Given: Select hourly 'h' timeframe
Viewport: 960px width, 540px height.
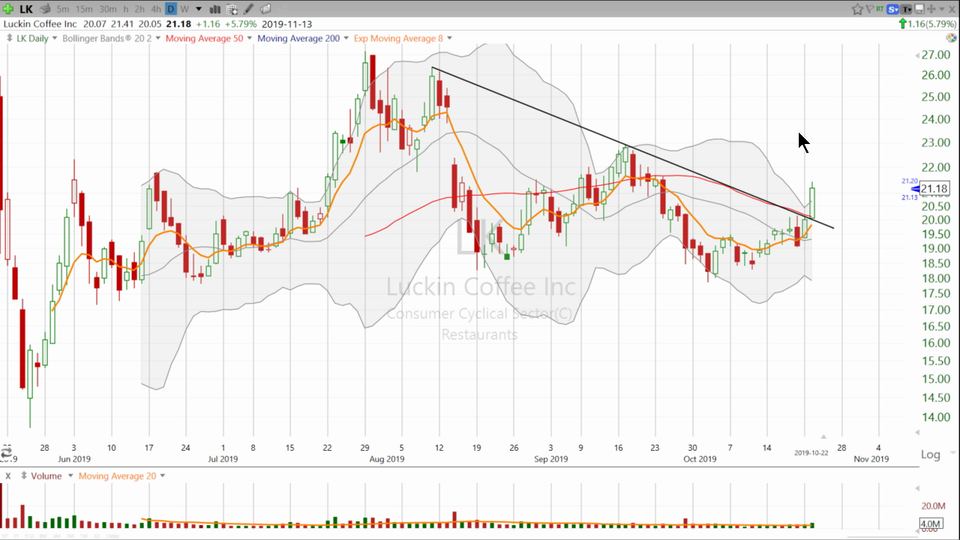Looking at the screenshot, I should pos(126,9).
